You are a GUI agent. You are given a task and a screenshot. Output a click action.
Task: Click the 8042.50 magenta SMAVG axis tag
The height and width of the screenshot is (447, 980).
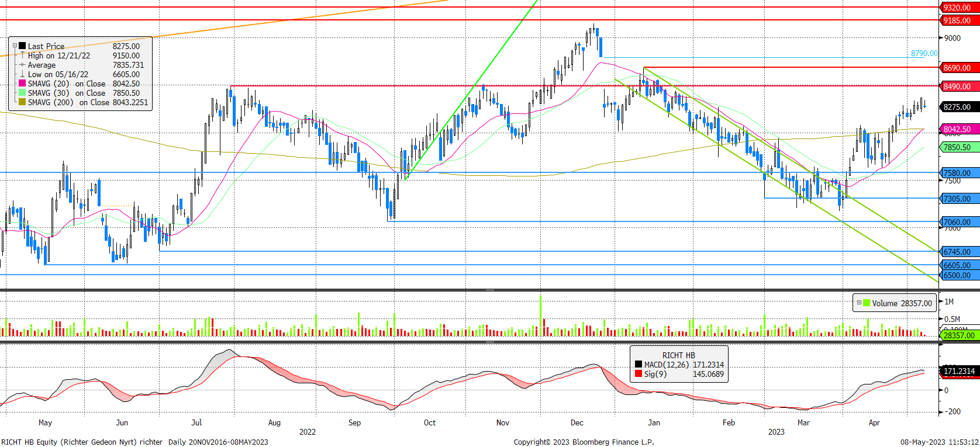coord(957,129)
